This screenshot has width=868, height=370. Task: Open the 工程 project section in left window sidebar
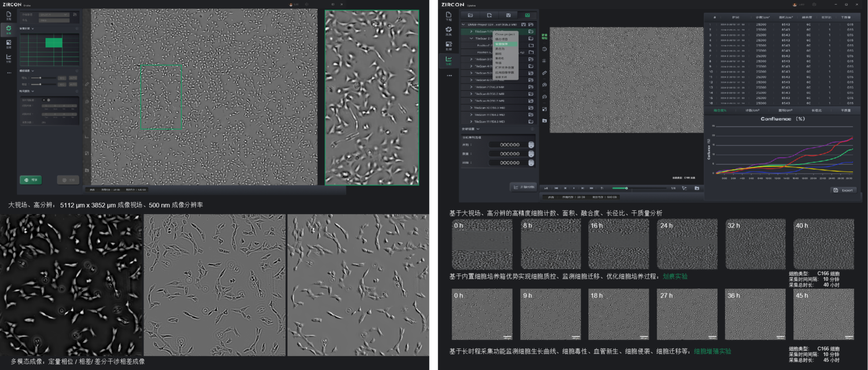pos(9,16)
